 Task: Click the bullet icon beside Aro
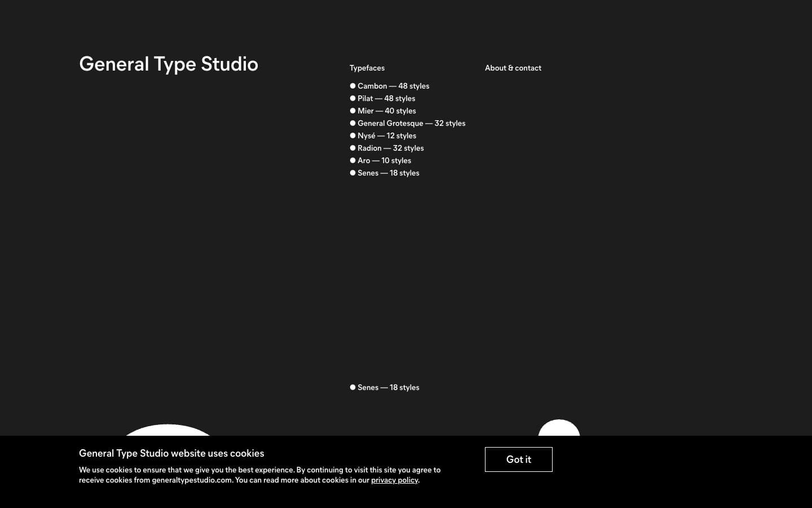[353, 160]
